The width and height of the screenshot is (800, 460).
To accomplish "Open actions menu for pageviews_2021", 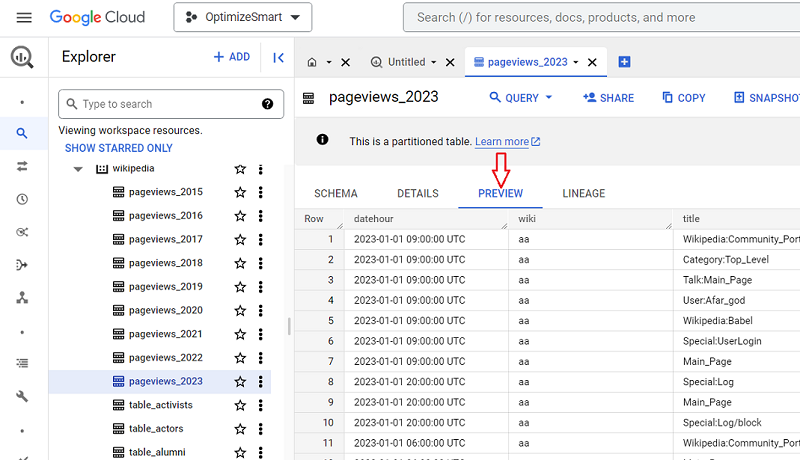I will (x=261, y=334).
